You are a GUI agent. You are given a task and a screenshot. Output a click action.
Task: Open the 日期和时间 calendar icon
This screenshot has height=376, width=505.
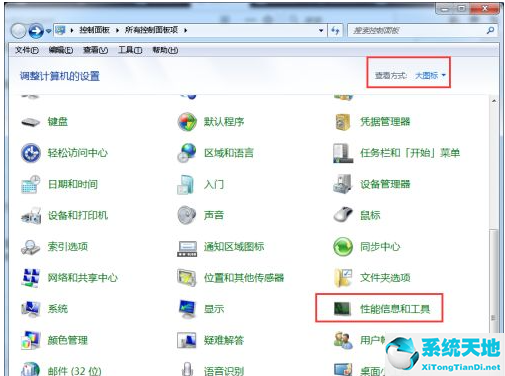coord(31,184)
